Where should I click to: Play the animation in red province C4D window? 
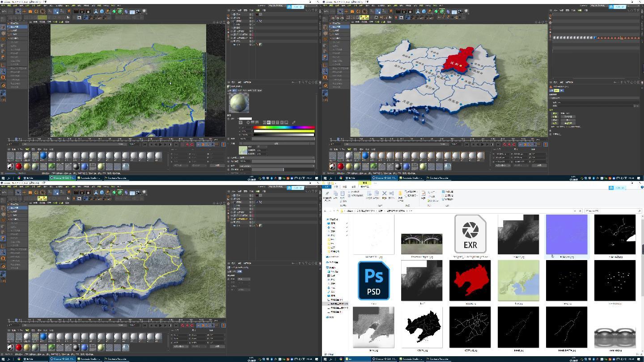482,144
